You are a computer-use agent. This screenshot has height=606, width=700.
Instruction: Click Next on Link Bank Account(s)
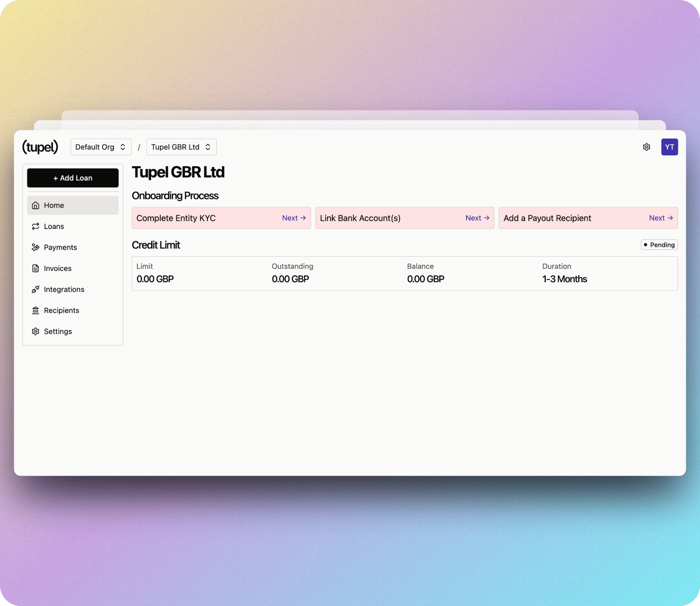(477, 218)
